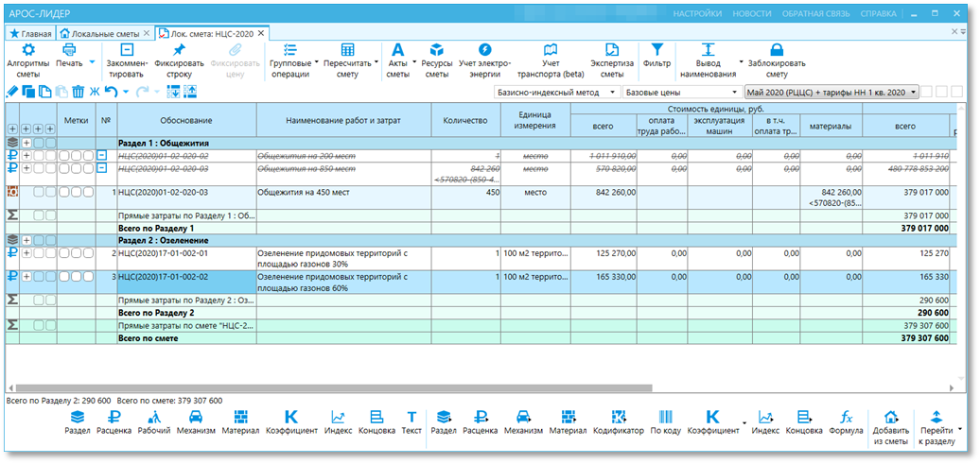Apply the Фильтр funnel icon
Viewport: 980px width, 464px height.
[656, 51]
